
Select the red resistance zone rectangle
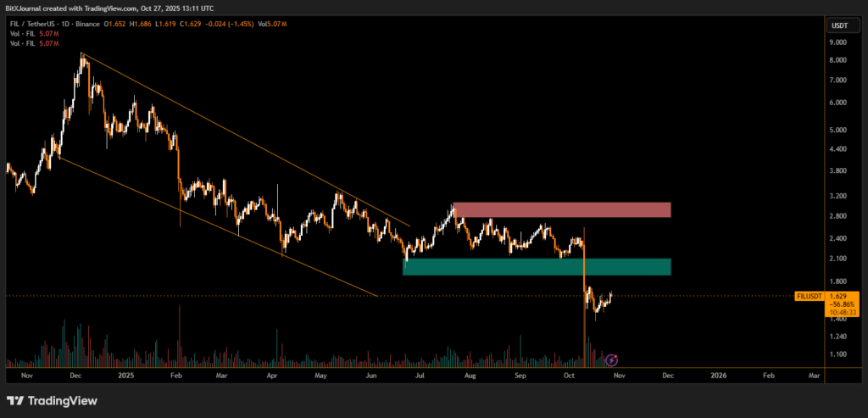click(x=561, y=209)
